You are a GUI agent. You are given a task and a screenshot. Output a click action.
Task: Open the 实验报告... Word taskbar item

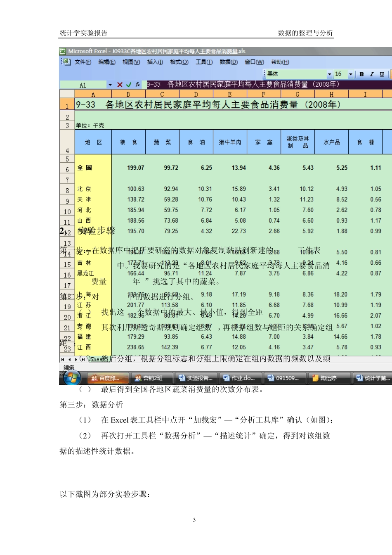click(196, 378)
